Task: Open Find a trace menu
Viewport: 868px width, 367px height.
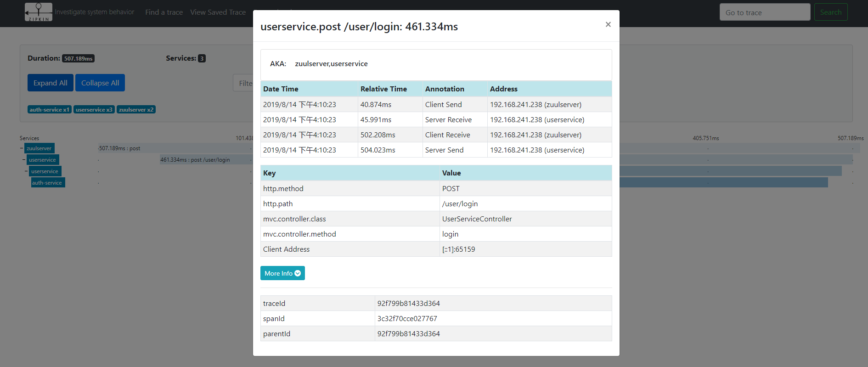Action: [x=164, y=12]
